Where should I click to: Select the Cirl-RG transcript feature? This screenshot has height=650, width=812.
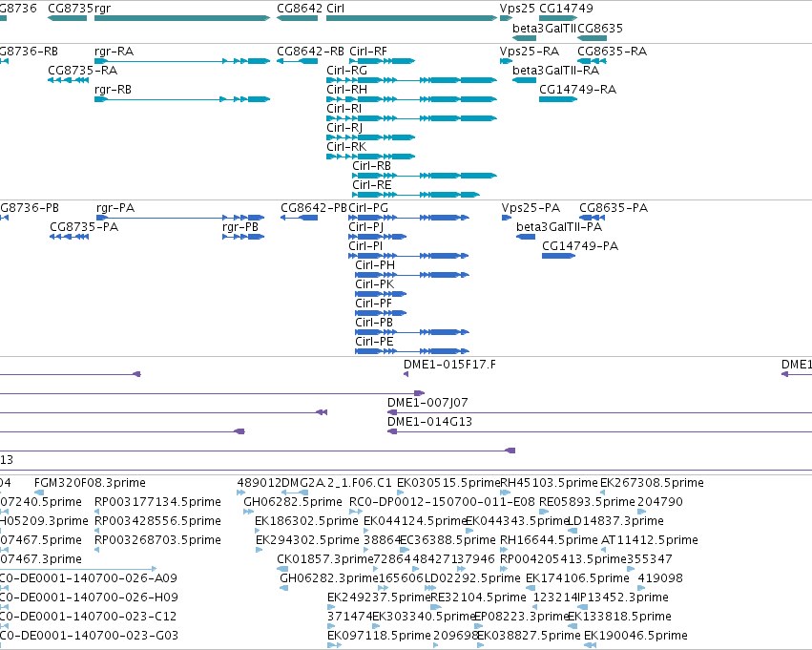[411, 80]
